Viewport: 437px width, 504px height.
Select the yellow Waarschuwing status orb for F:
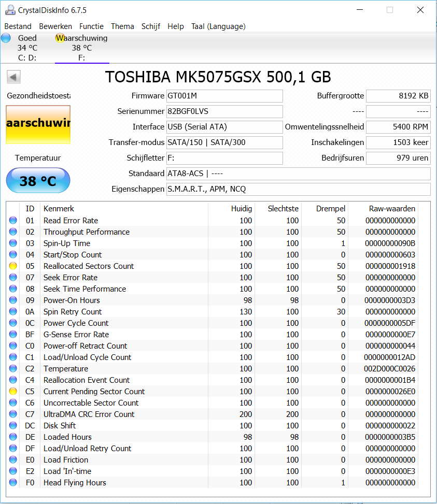click(x=60, y=38)
